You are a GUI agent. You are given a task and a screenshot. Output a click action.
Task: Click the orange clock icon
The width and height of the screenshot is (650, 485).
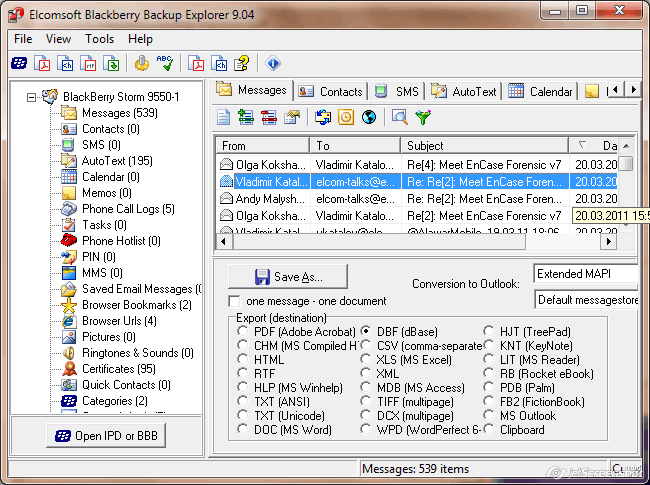(346, 117)
